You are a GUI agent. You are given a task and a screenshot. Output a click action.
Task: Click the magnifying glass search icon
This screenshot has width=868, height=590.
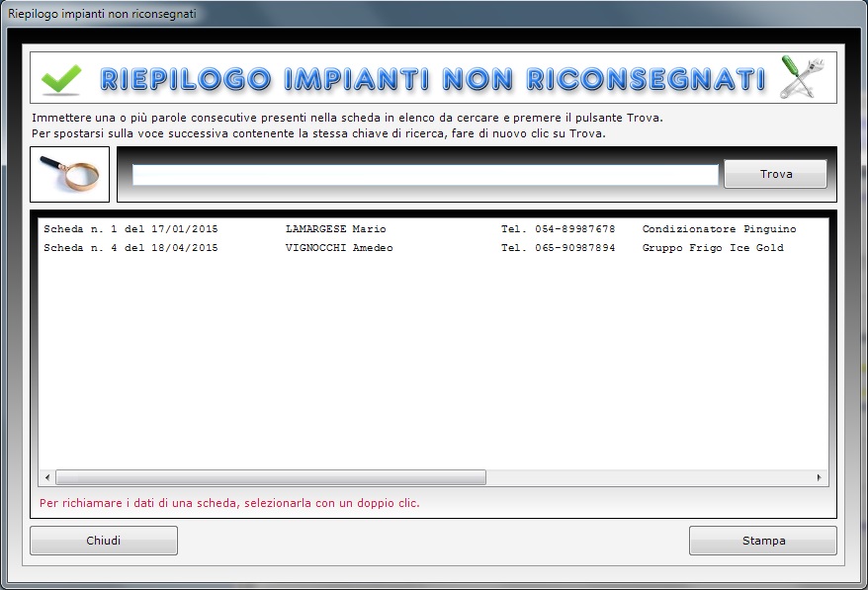coord(70,174)
